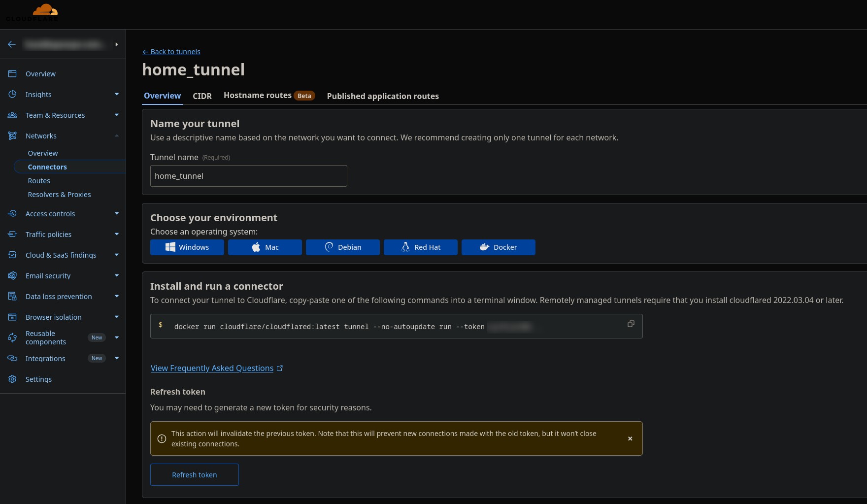Click the Integrations icon
Image resolution: width=867 pixels, height=504 pixels.
click(x=12, y=359)
